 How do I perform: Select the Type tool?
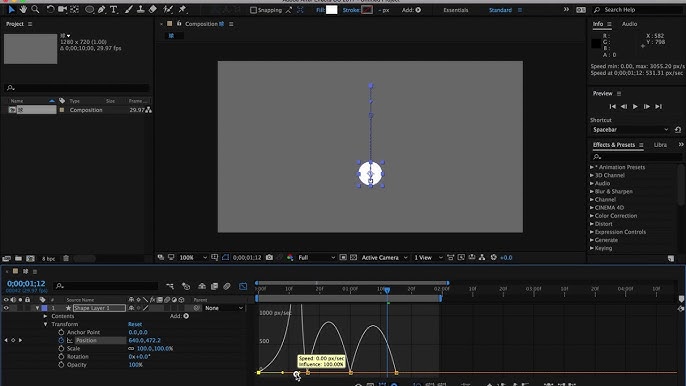(x=114, y=9)
